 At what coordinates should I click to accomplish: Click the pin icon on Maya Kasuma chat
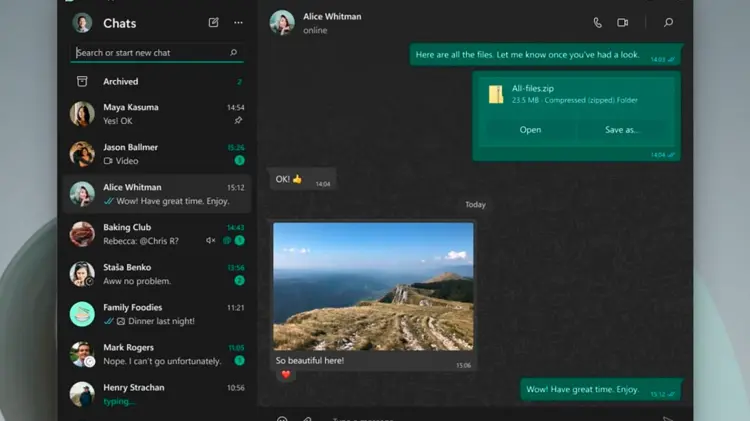point(238,121)
